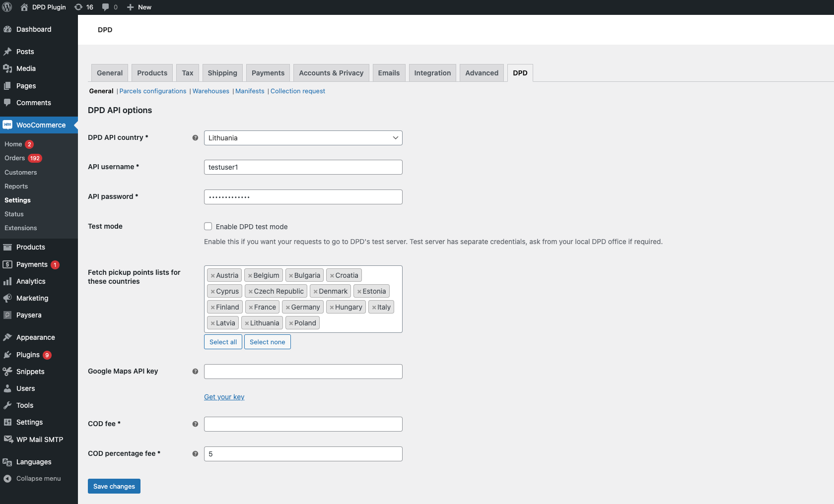This screenshot has height=504, width=834.
Task: Open the Media library icon
Action: click(x=7, y=68)
